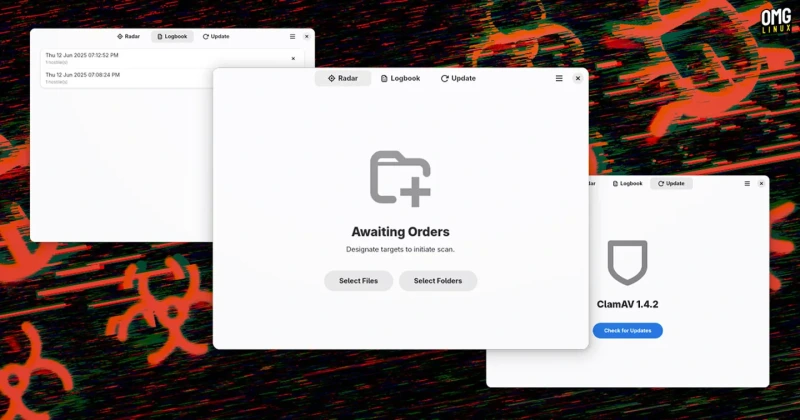Open the hamburger menu in the center window

coord(559,78)
